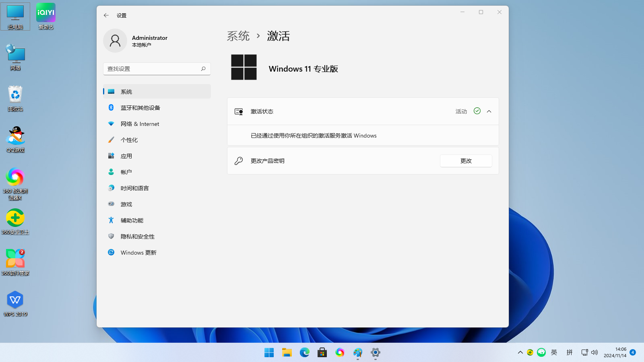Open 辅助功能 settings page
The width and height of the screenshot is (644, 362).
[x=157, y=220]
